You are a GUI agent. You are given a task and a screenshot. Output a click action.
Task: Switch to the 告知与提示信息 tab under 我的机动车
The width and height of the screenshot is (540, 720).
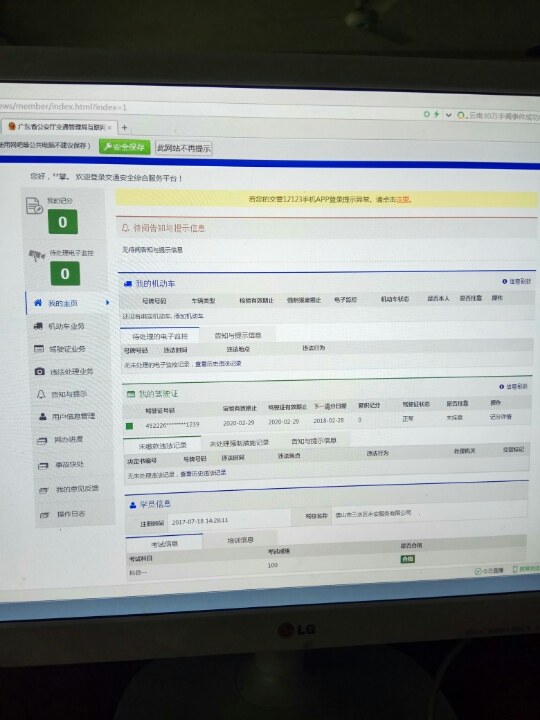pos(238,335)
